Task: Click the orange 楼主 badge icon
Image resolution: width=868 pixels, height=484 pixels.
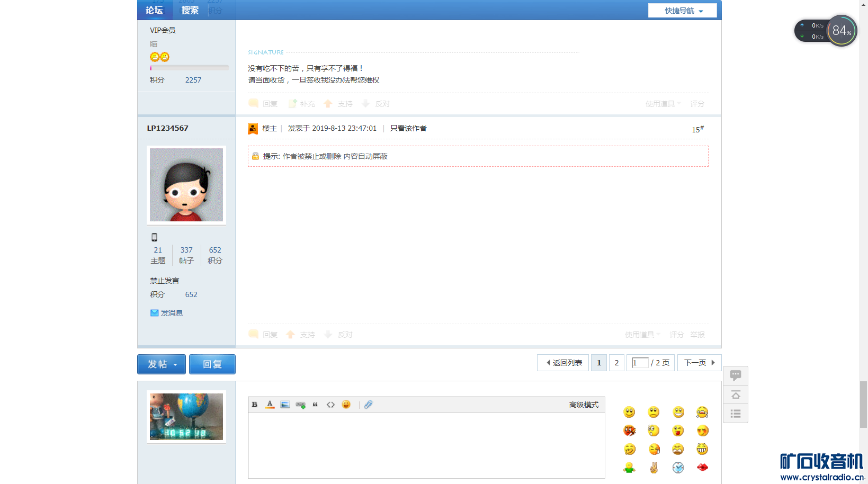Action: point(253,128)
